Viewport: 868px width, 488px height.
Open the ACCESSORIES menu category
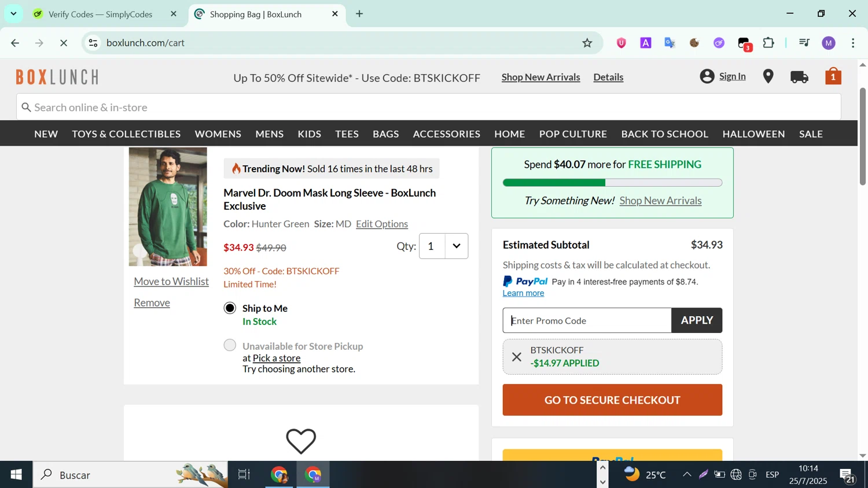pos(446,134)
